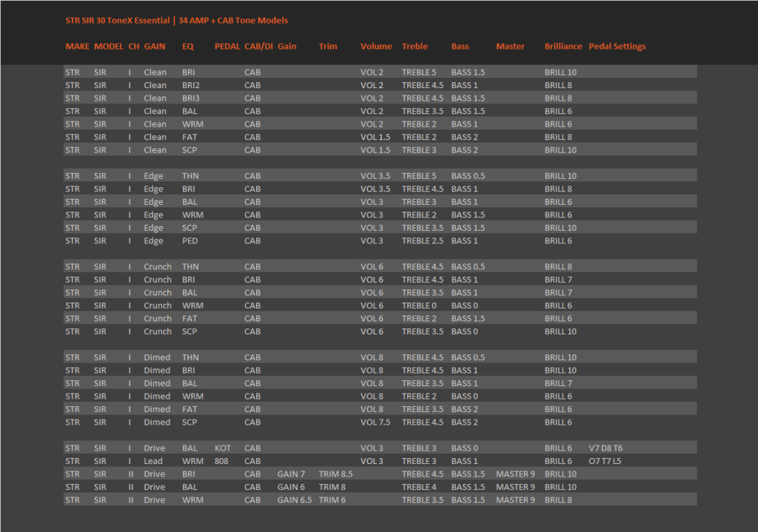Select the 'BRI2' EQ cell in Clean rows
Viewport: 758px width, 532px height.
(x=191, y=85)
